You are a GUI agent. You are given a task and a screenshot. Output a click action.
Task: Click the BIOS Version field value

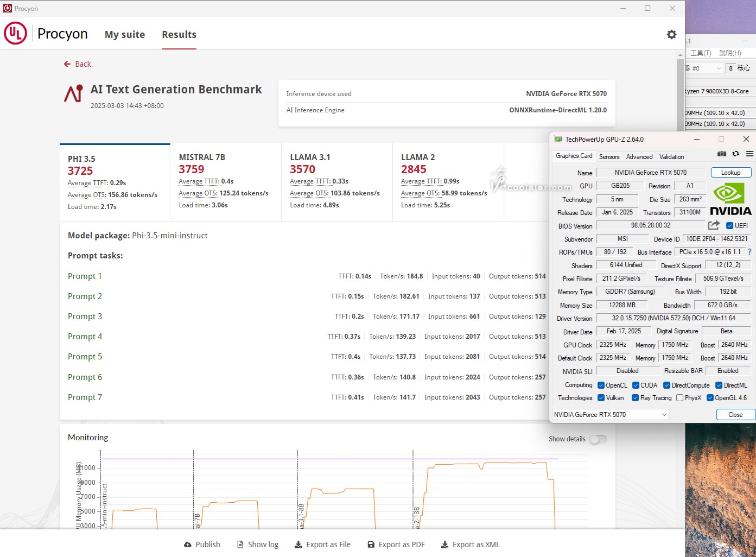click(x=651, y=225)
